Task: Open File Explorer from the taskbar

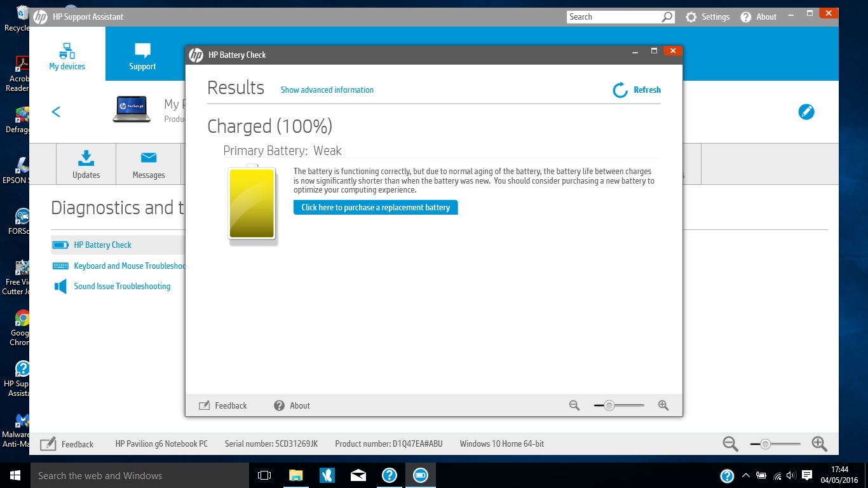Action: [295, 475]
